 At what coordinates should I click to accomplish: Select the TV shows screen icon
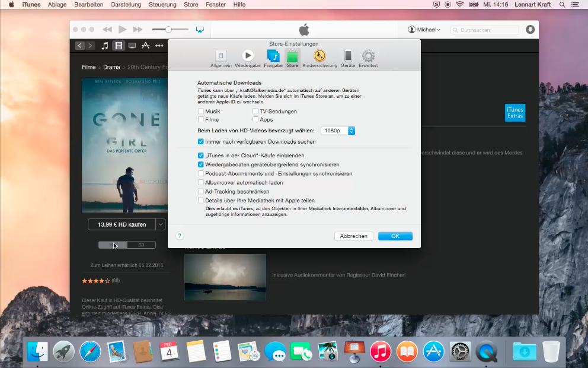(x=132, y=46)
